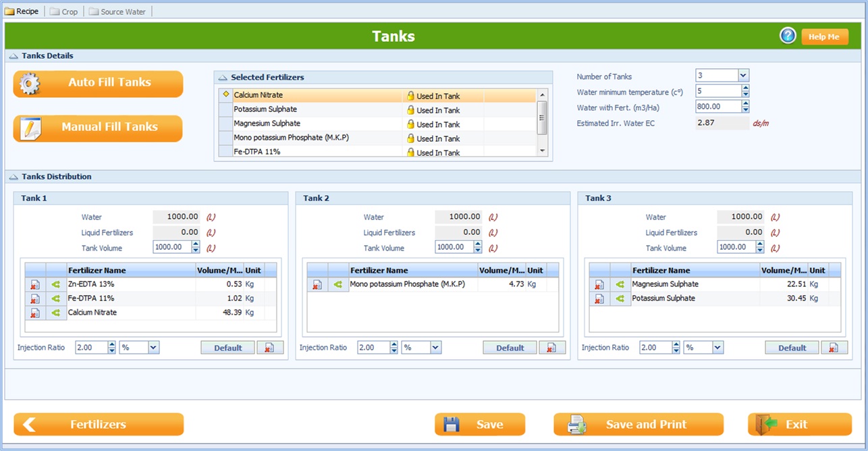Move Fe-DTPA 11% to another tank
The height and width of the screenshot is (451, 868).
click(56, 298)
